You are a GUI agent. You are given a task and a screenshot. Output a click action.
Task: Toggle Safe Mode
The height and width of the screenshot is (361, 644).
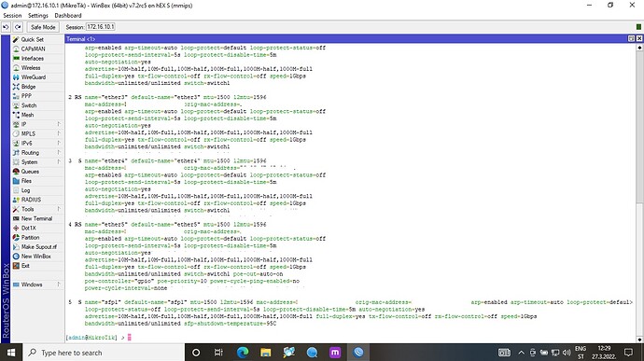[x=43, y=27]
